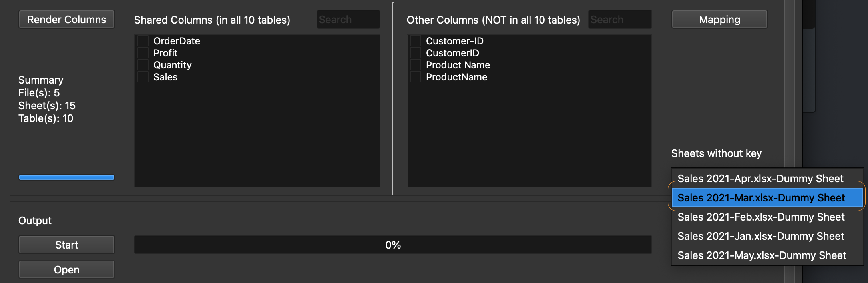Check the OrderDate column checkbox
This screenshot has height=283, width=868.
click(143, 41)
